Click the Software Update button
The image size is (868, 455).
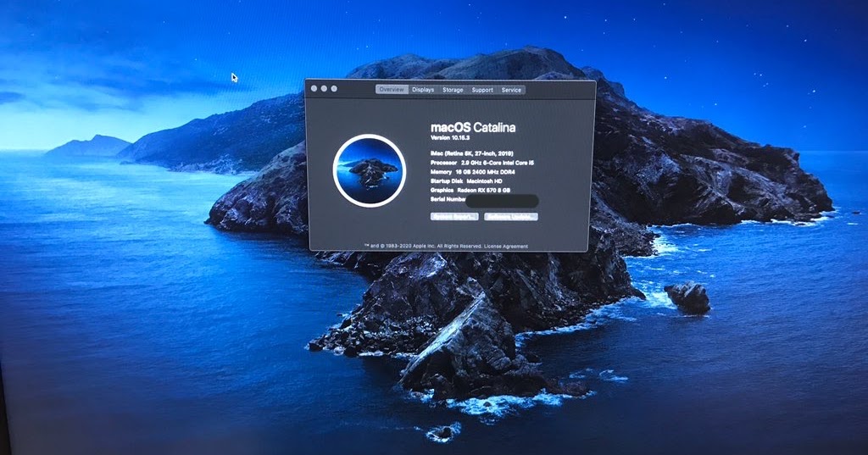tap(511, 216)
